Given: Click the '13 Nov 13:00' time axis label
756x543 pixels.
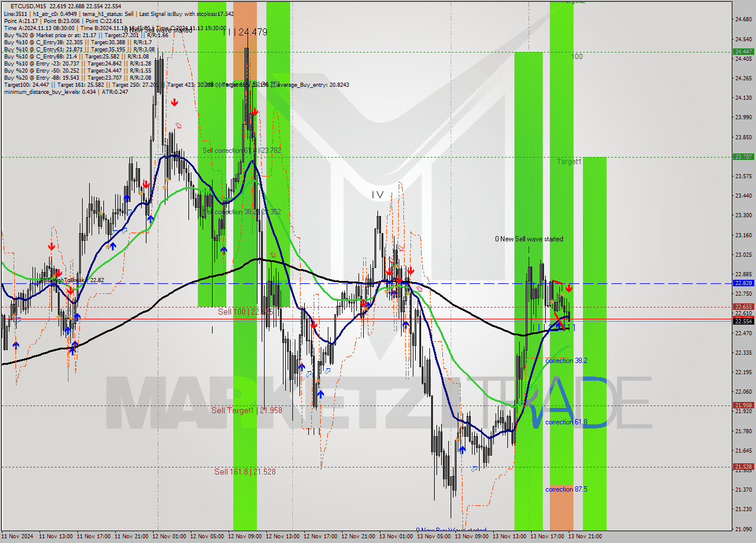Looking at the screenshot, I should (509, 537).
